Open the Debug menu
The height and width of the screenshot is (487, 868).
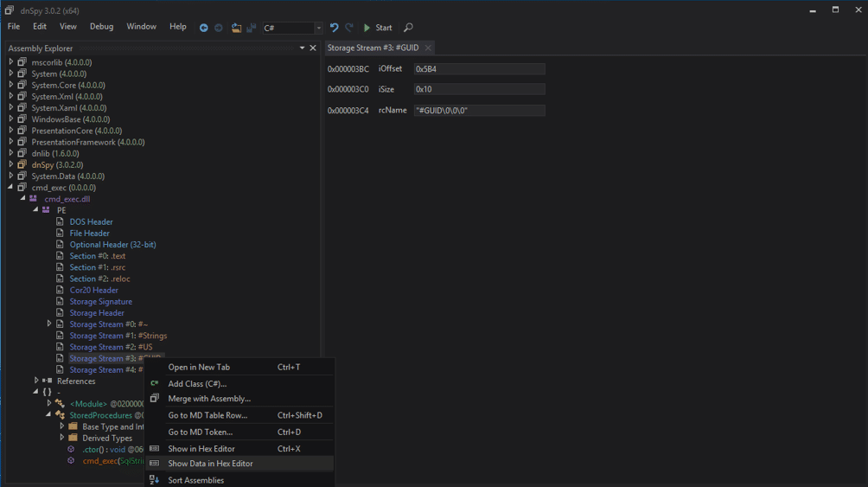(x=101, y=27)
